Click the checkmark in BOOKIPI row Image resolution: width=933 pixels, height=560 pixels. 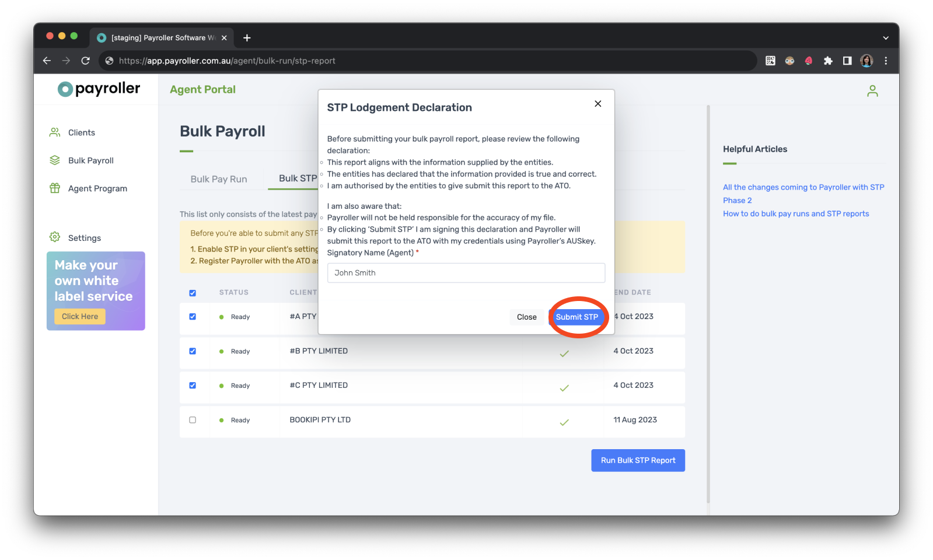pos(564,422)
